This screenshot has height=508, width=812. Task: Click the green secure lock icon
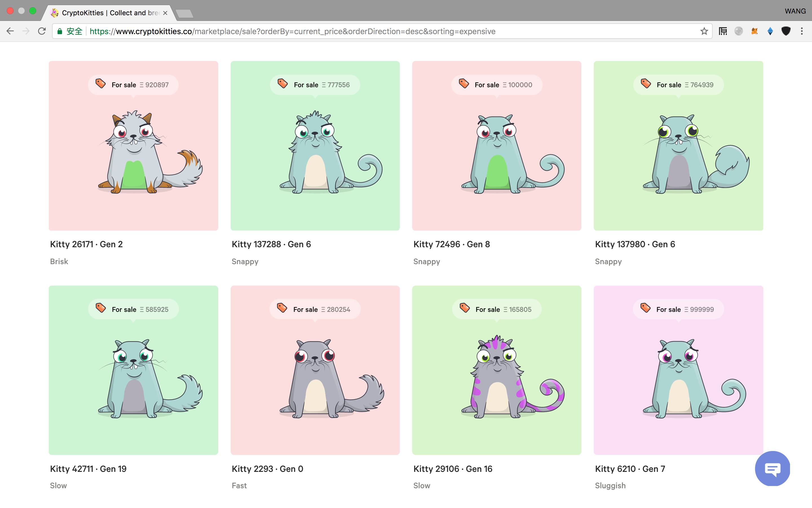(x=60, y=31)
